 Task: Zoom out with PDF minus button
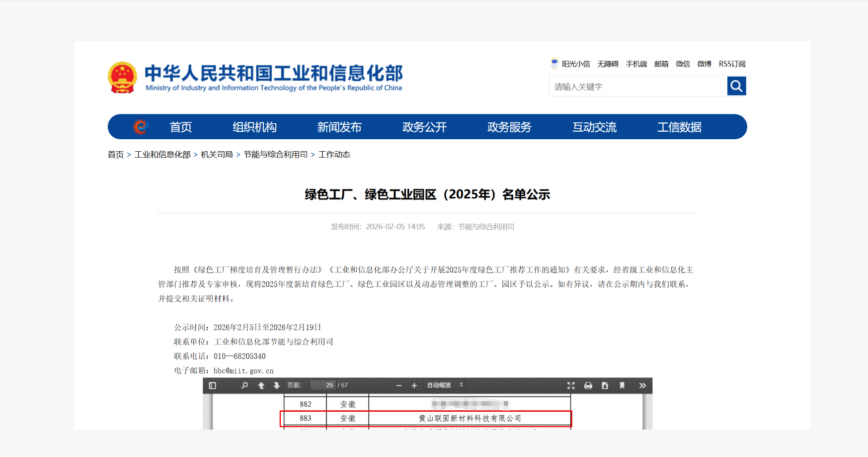coord(399,385)
